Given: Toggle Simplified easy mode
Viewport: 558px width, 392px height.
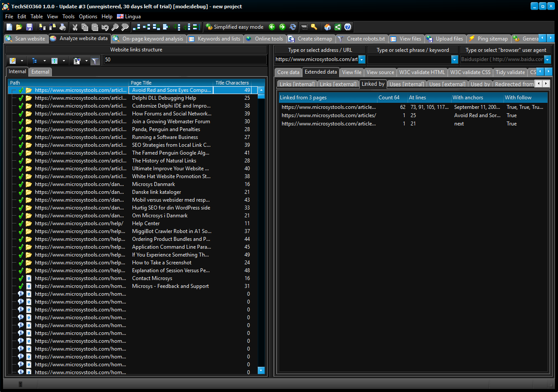Looking at the screenshot, I should [x=235, y=27].
